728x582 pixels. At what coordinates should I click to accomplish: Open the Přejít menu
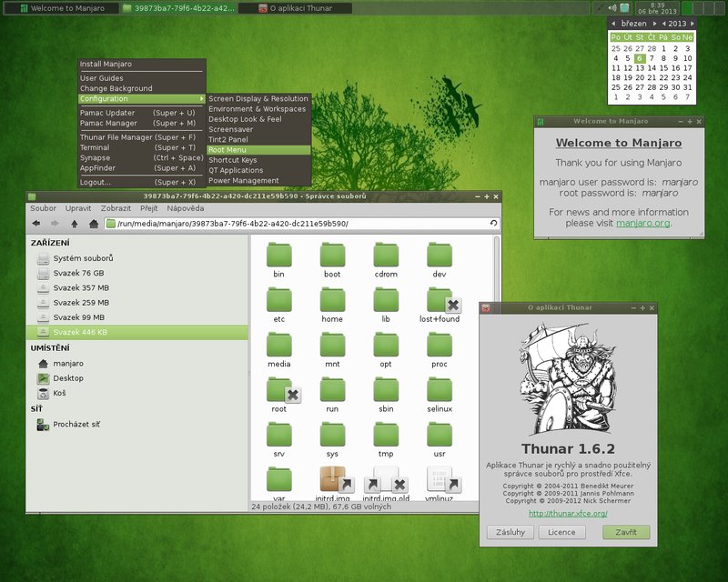pyautogui.click(x=149, y=208)
